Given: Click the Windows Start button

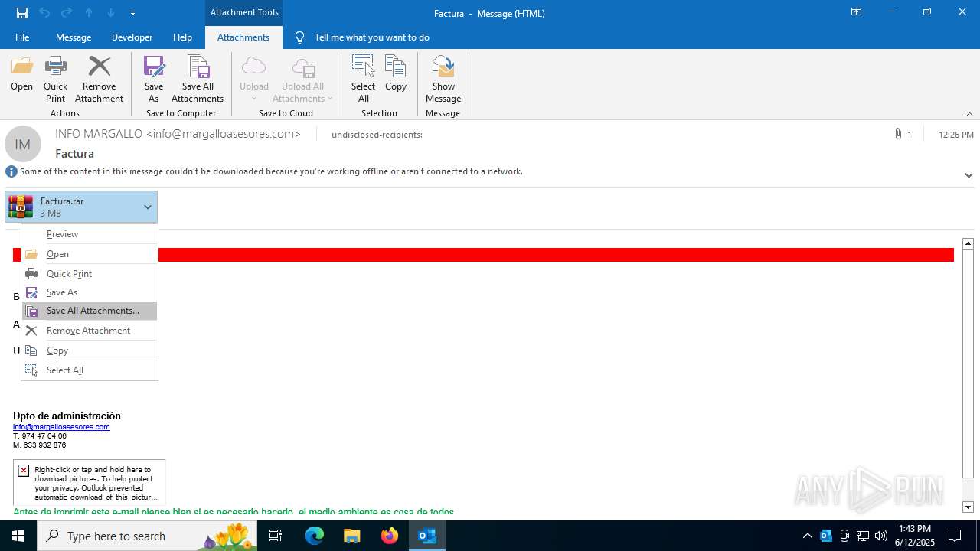Looking at the screenshot, I should click(18, 536).
